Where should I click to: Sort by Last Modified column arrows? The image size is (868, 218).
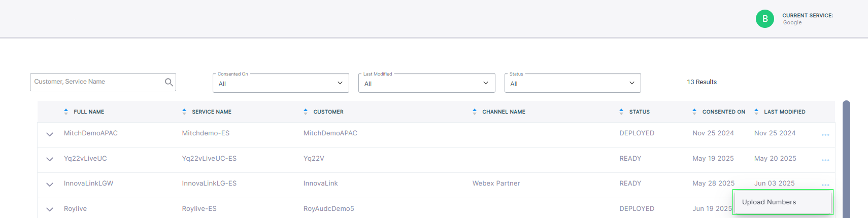pos(756,112)
